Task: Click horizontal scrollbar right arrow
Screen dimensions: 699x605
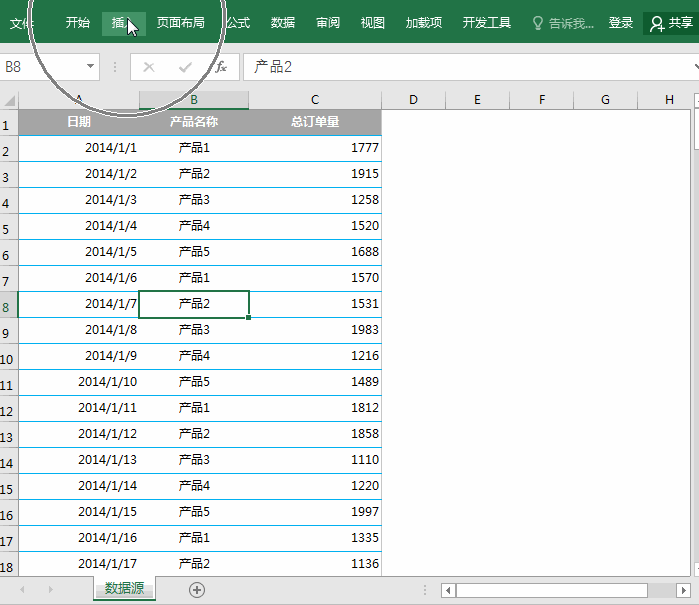Action: pos(683,590)
